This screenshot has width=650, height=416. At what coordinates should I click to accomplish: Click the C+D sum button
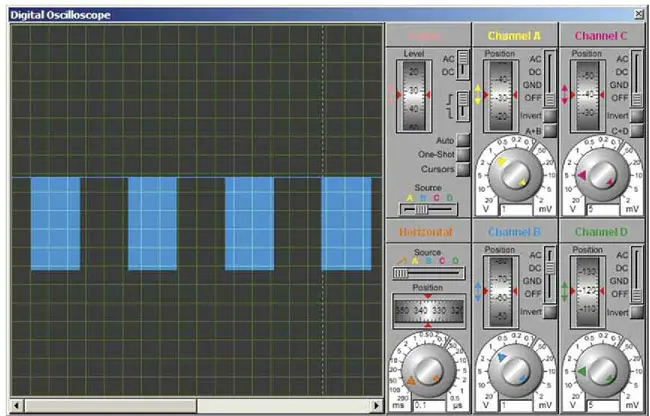point(636,130)
